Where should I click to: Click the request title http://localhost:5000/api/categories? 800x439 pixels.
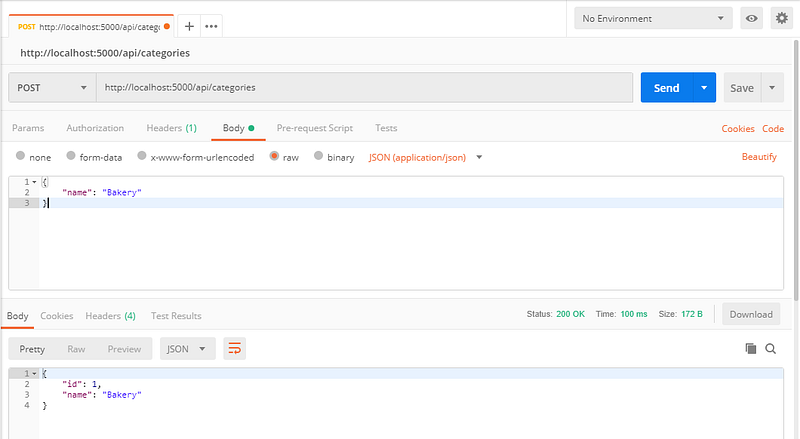click(105, 53)
